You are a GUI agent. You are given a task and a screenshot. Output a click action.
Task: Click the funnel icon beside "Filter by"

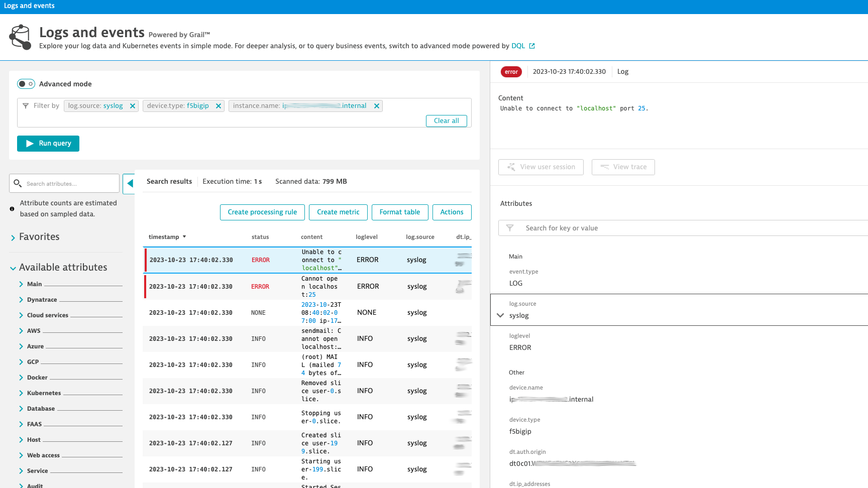click(x=26, y=105)
